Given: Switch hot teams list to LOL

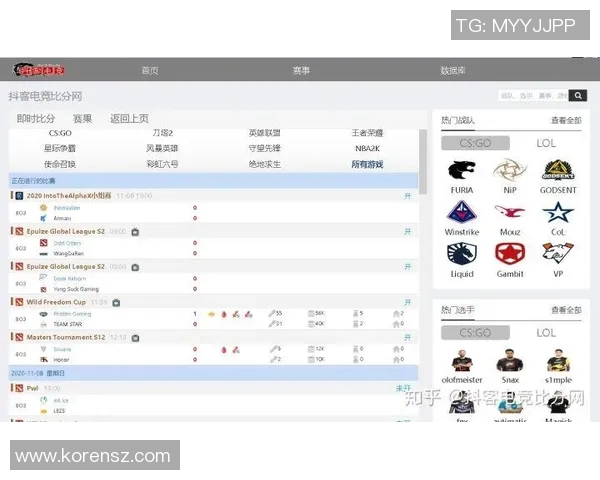Looking at the screenshot, I should (546, 143).
